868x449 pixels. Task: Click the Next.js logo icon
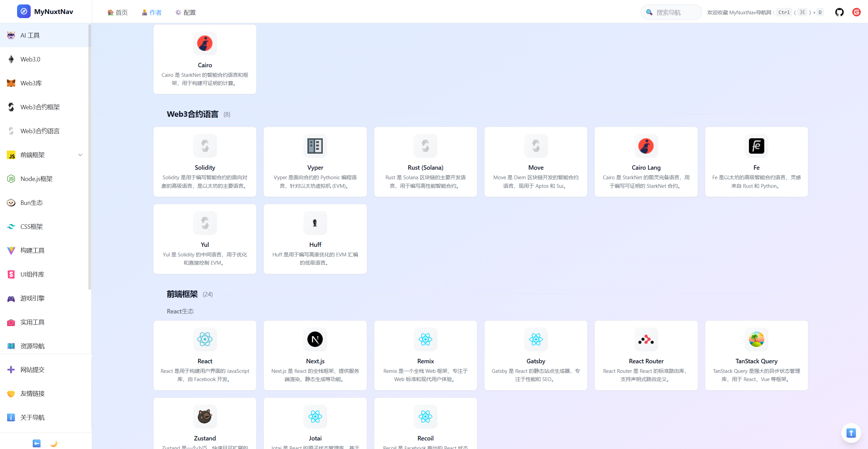point(315,339)
